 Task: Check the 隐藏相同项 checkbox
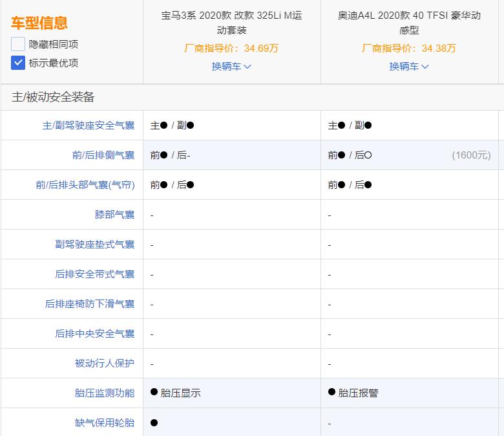pyautogui.click(x=18, y=45)
